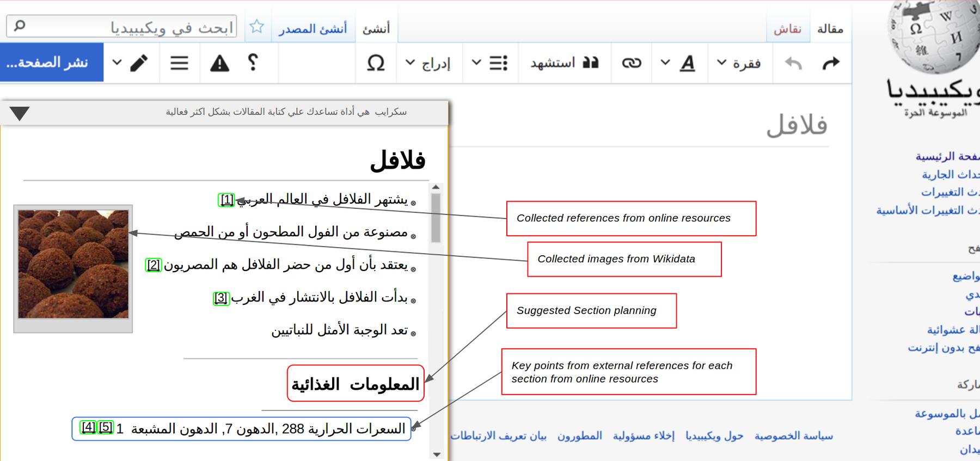The image size is (980, 461).
Task: Switch to the نقاش discussion tab
Action: [788, 29]
